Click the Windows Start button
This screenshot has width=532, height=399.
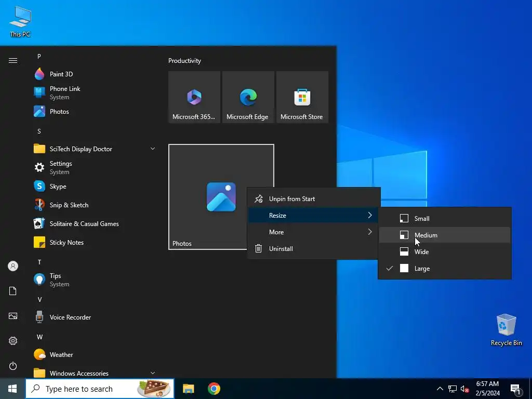(x=12, y=389)
